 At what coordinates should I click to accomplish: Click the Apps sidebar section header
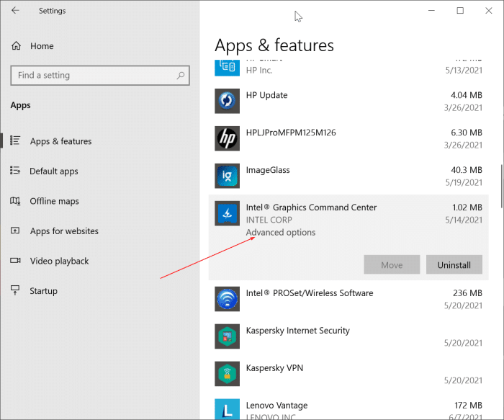(x=20, y=105)
